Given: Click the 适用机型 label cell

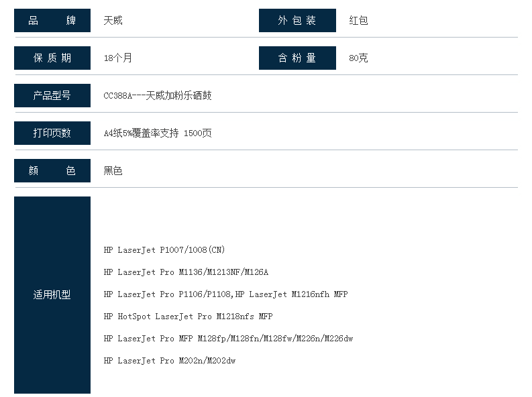Looking at the screenshot, I should tap(52, 295).
